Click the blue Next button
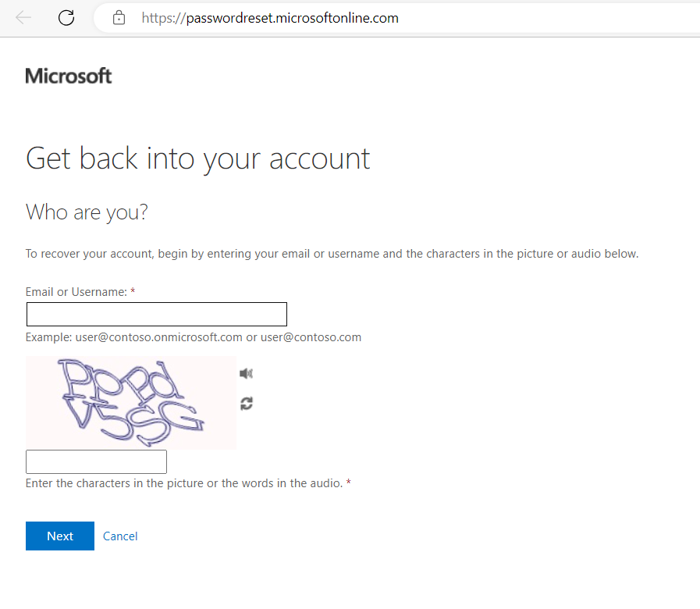The height and width of the screenshot is (609, 700). click(x=60, y=536)
